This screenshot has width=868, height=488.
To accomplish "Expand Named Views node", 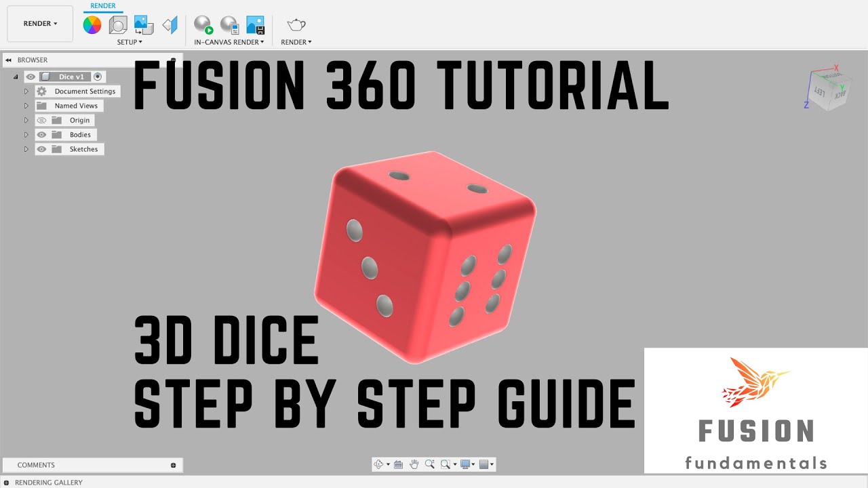I will (x=26, y=106).
